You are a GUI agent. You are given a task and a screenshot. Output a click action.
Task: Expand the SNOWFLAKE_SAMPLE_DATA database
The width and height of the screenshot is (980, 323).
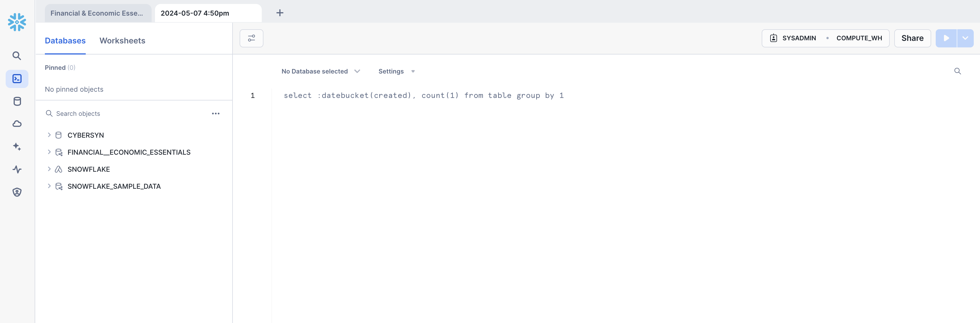tap(49, 186)
